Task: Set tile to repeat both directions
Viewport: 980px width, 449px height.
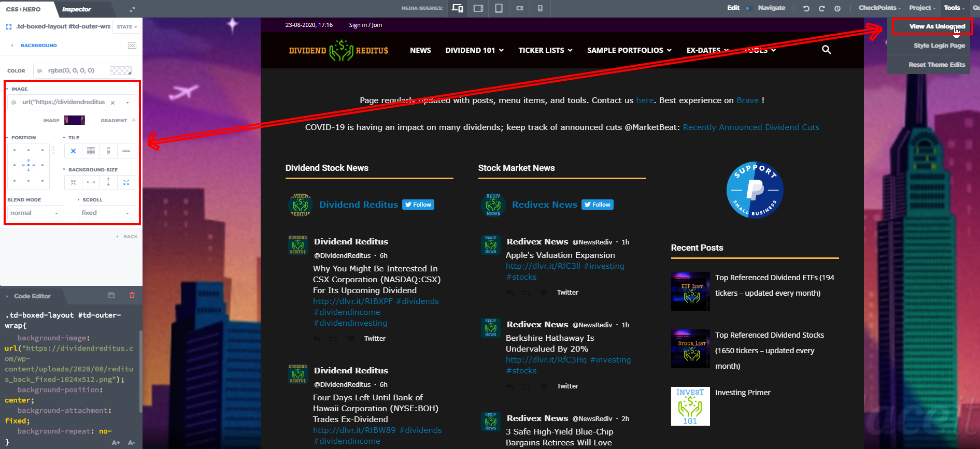Action: [91, 151]
